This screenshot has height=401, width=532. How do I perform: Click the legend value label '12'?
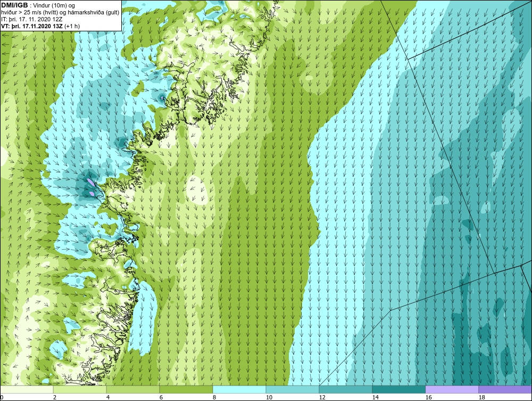click(322, 397)
